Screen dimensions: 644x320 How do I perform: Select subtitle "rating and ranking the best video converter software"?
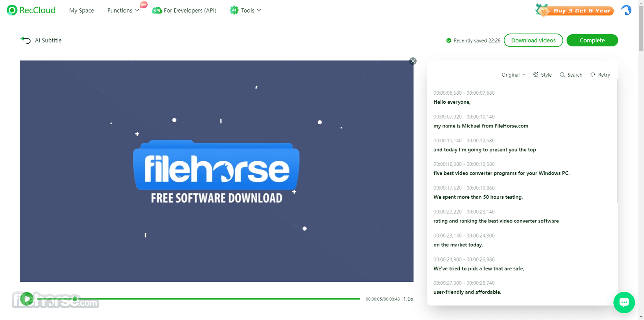click(x=496, y=221)
